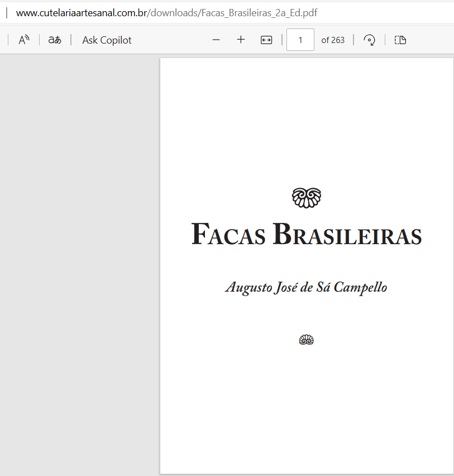Toggle the Fit to width icon

pyautogui.click(x=266, y=40)
